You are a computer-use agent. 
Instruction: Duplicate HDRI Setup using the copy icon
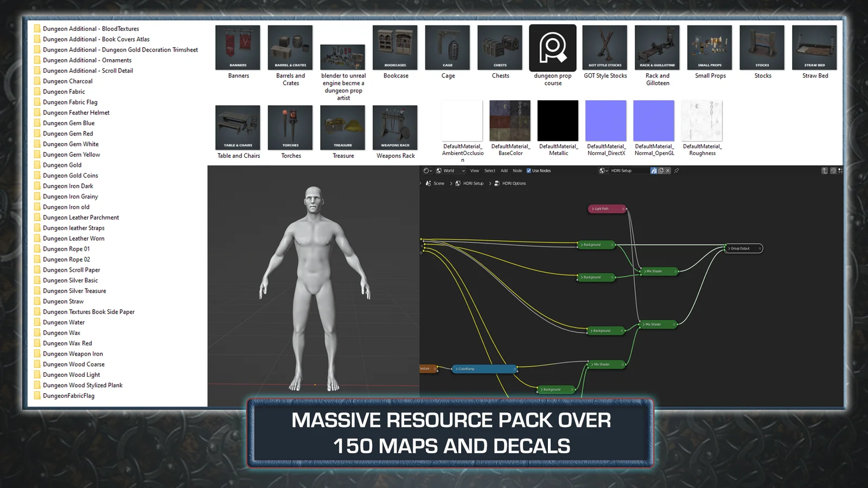(661, 171)
